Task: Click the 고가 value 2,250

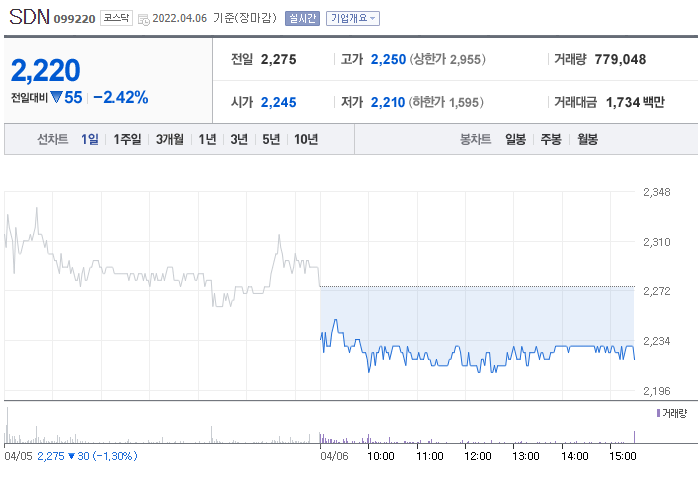Action: [x=388, y=60]
